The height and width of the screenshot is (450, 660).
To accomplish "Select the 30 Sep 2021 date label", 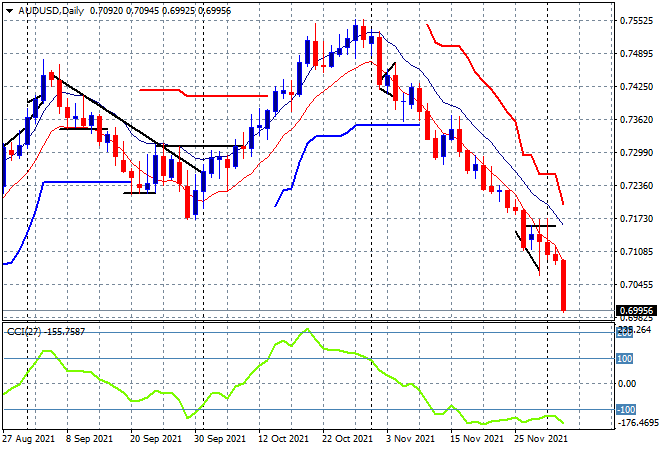I will click(x=219, y=438).
